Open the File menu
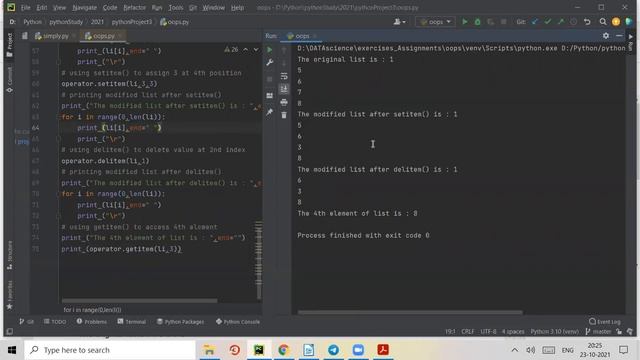Image resolution: width=640 pixels, height=360 pixels. point(25,7)
